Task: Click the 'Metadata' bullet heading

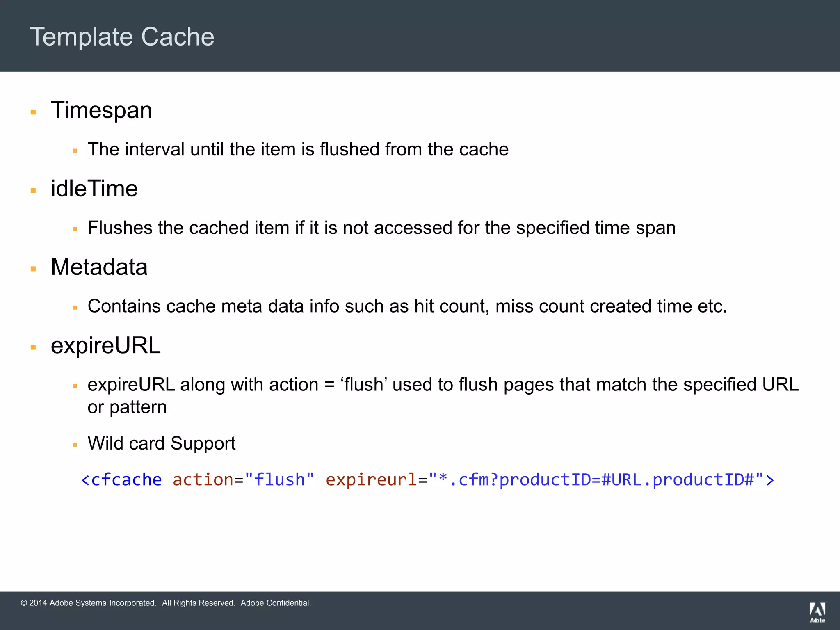Action: [x=99, y=267]
